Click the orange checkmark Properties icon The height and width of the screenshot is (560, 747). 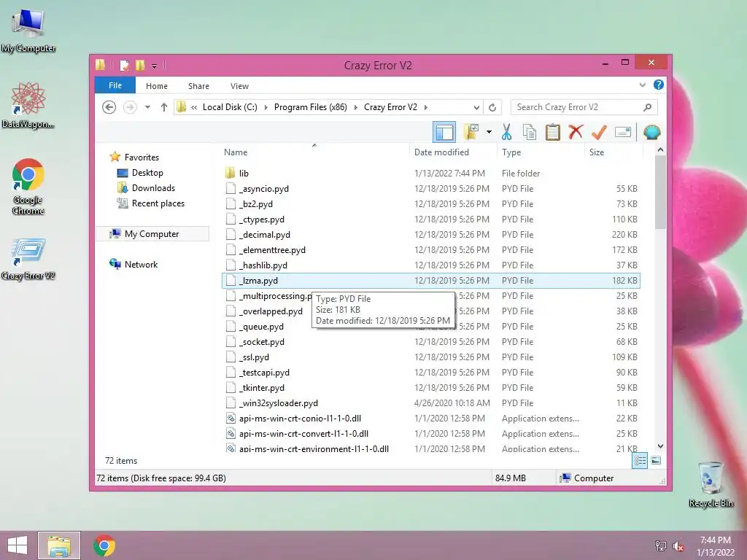click(599, 132)
